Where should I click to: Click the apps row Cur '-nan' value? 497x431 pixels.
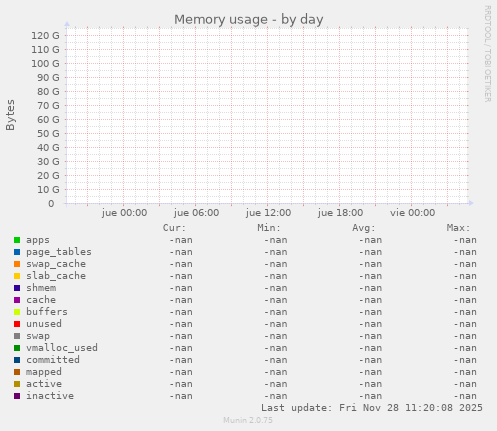point(181,240)
